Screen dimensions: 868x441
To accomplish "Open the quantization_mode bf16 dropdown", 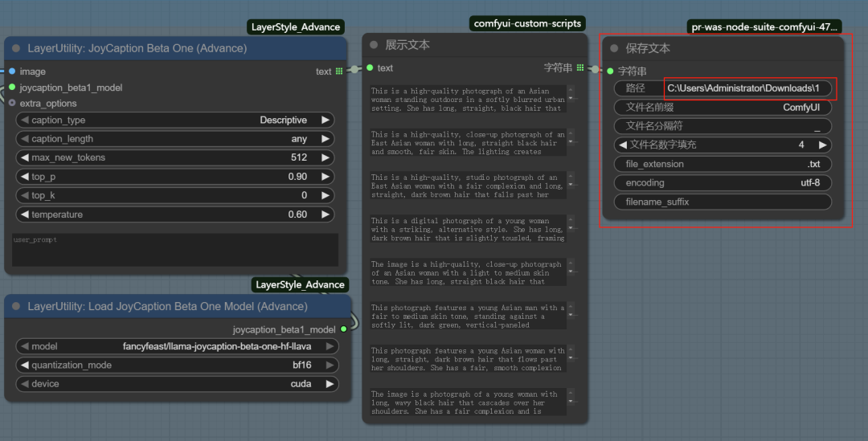I will pos(177,365).
